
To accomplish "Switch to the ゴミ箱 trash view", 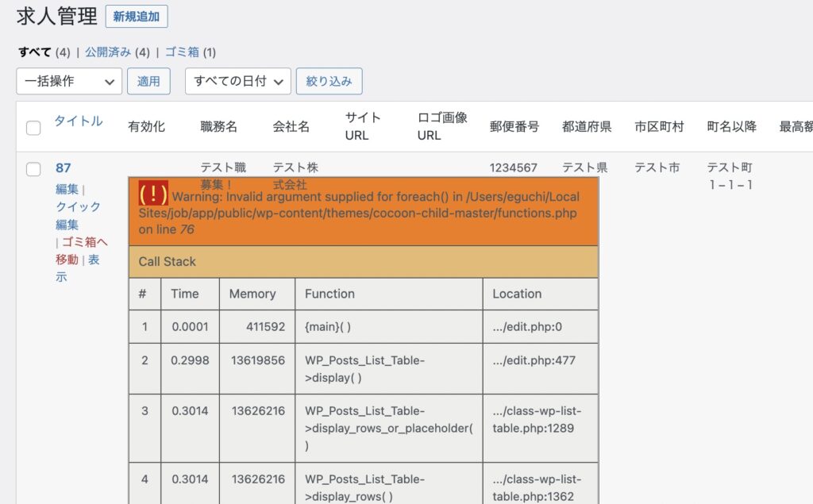I will pos(182,52).
